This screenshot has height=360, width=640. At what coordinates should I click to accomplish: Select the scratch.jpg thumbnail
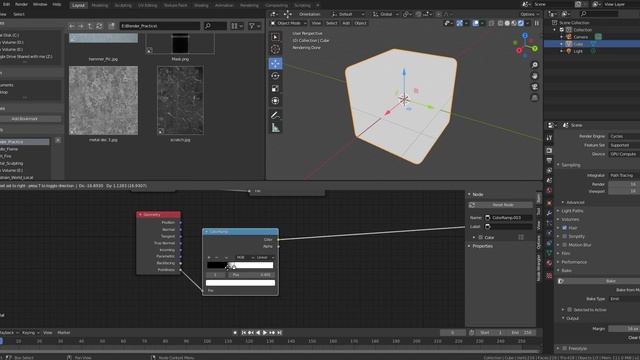180,100
